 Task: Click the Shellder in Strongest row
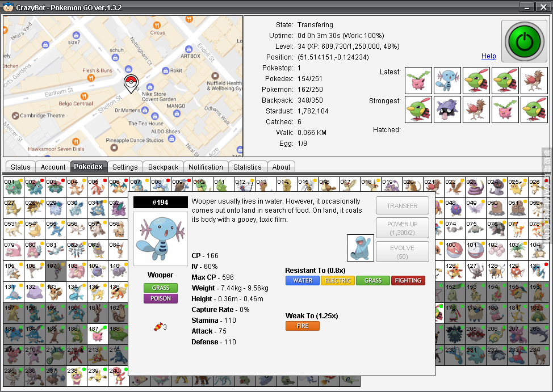[447, 109]
